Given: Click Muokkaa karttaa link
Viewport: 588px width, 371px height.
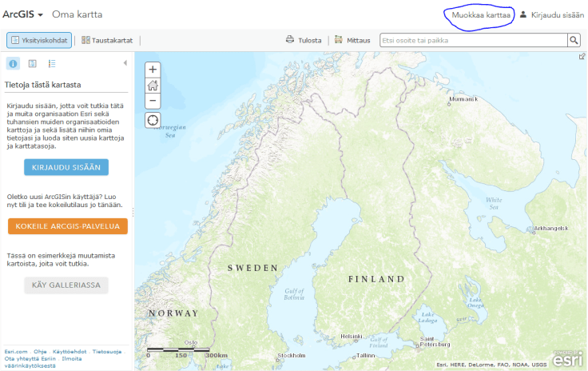Looking at the screenshot, I should (x=481, y=14).
